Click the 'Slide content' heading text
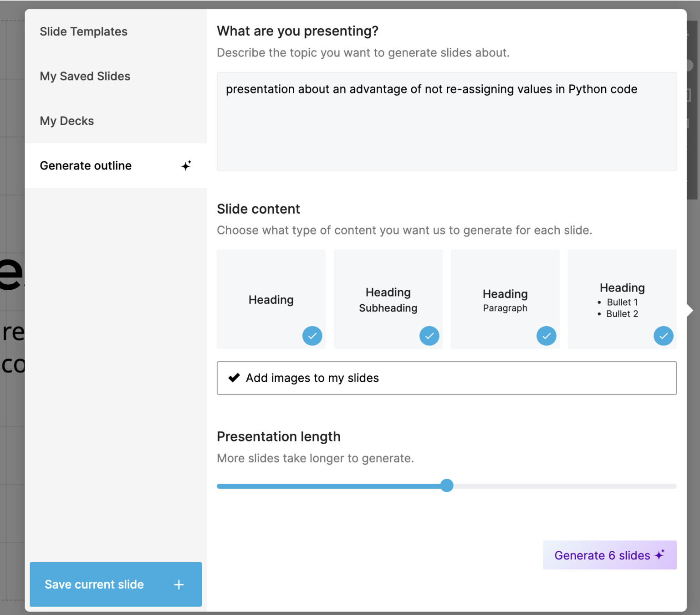The image size is (700, 615). 258,209
